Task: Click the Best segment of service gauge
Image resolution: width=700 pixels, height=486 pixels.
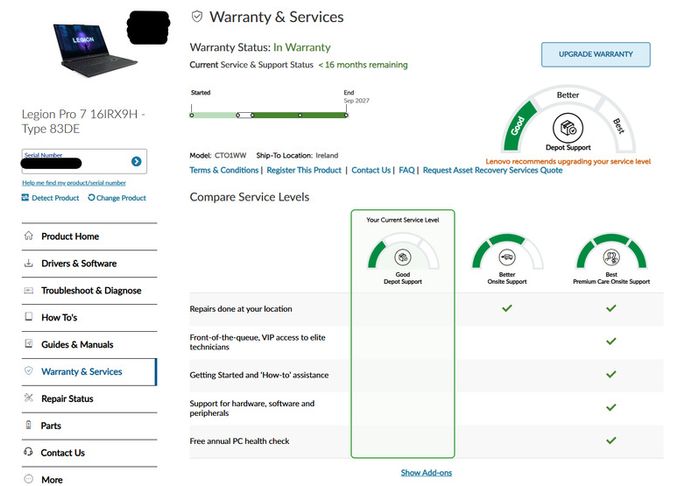Action: [619, 126]
